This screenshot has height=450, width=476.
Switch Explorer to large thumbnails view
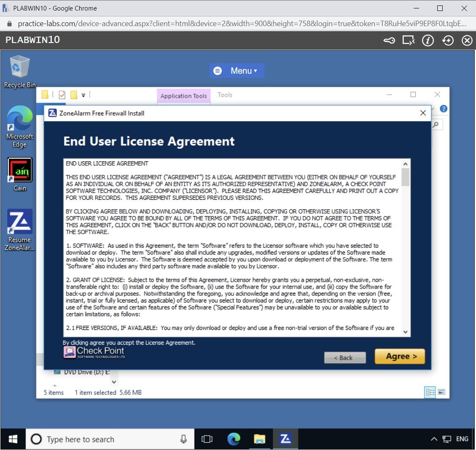point(442,392)
